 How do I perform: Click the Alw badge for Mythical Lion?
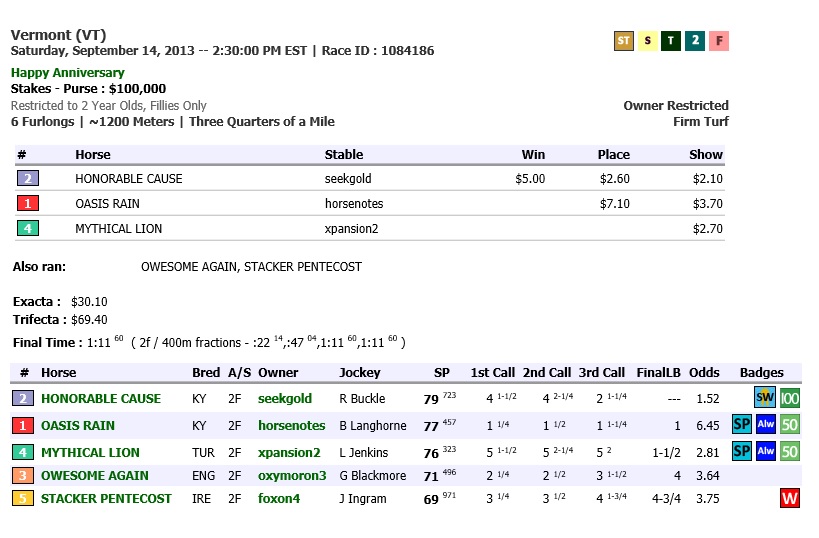click(766, 452)
